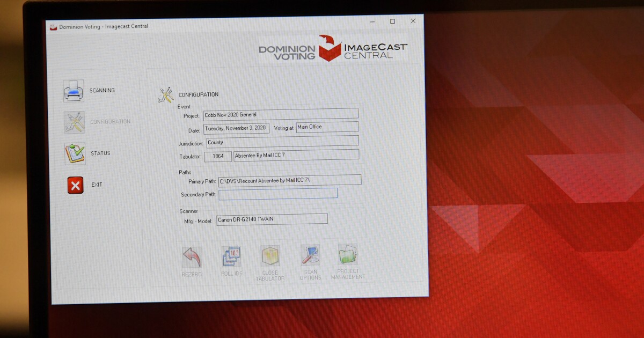Click the Close Tabulator icon

coord(270,256)
